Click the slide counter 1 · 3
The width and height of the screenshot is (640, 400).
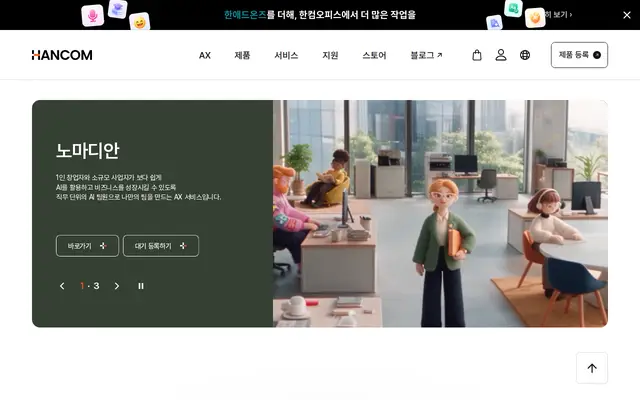tap(90, 286)
